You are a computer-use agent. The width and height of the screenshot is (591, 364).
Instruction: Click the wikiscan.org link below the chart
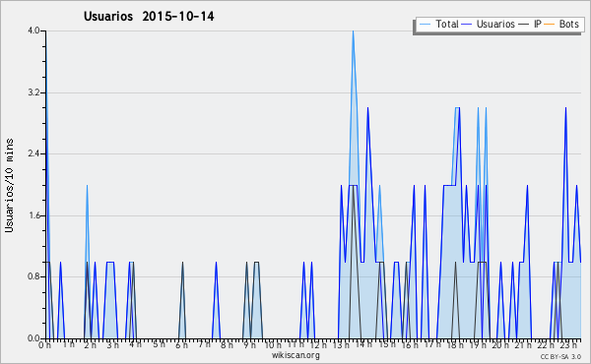(295, 355)
